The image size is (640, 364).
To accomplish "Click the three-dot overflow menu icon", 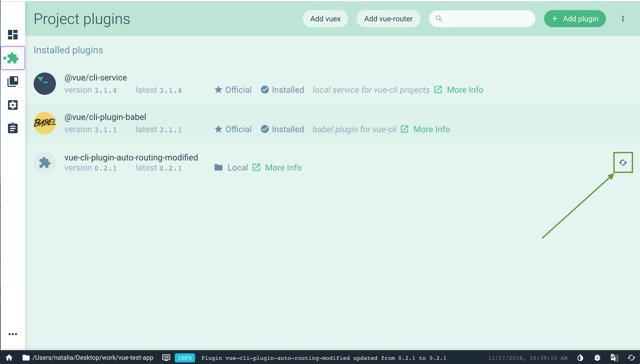I will (x=623, y=18).
